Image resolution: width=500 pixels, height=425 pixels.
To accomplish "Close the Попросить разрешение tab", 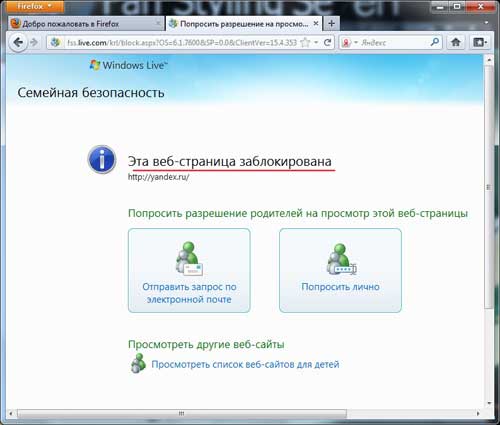I will click(316, 24).
